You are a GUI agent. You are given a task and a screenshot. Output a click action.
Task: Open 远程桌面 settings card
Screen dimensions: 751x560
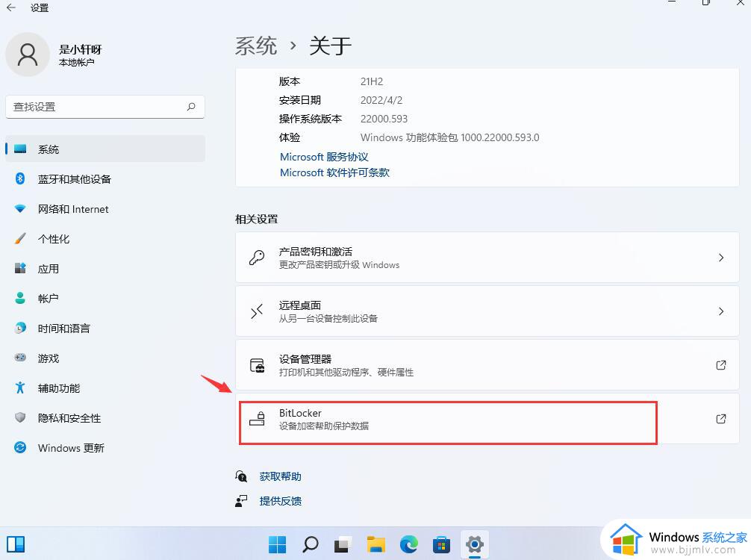point(487,311)
